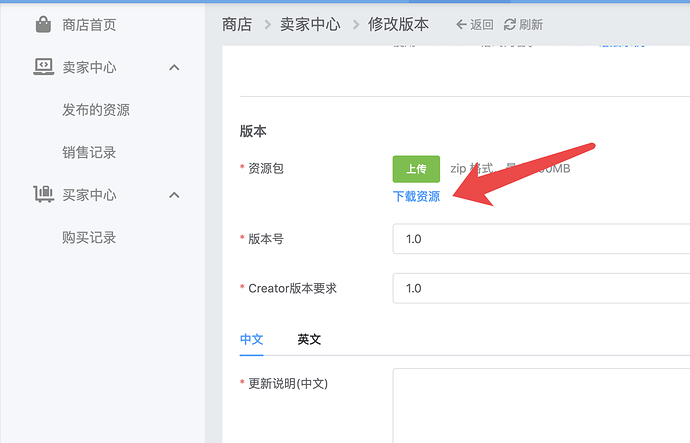Click the 刷新 text in the header
The width and height of the screenshot is (690, 443).
point(531,25)
